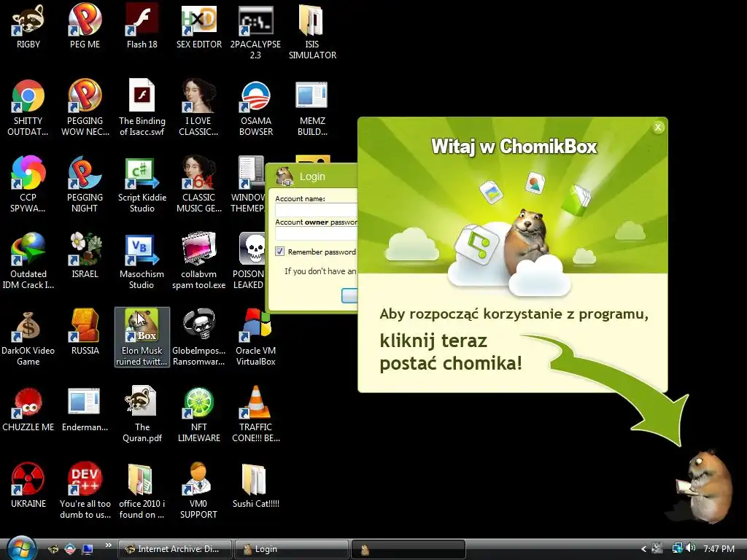This screenshot has height=560, width=747.
Task: Open the volume tray icon
Action: [691, 548]
